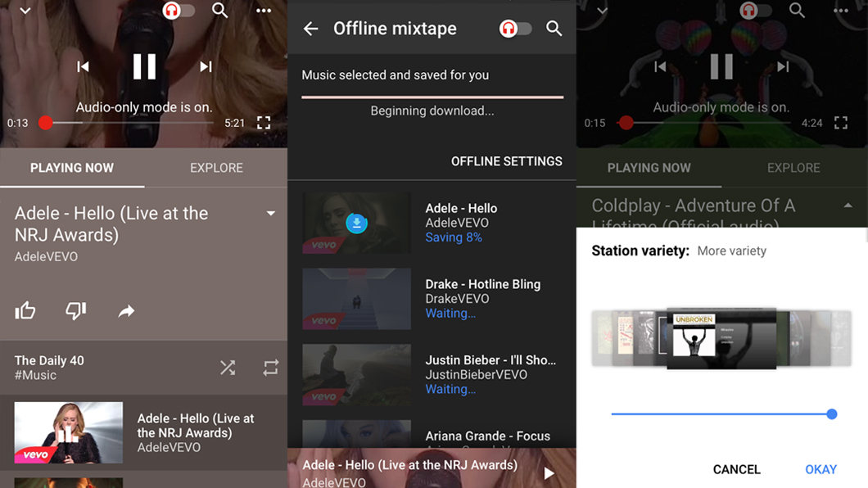Expand Adele Hello title details arrow
This screenshot has width=868, height=488.
point(271,213)
